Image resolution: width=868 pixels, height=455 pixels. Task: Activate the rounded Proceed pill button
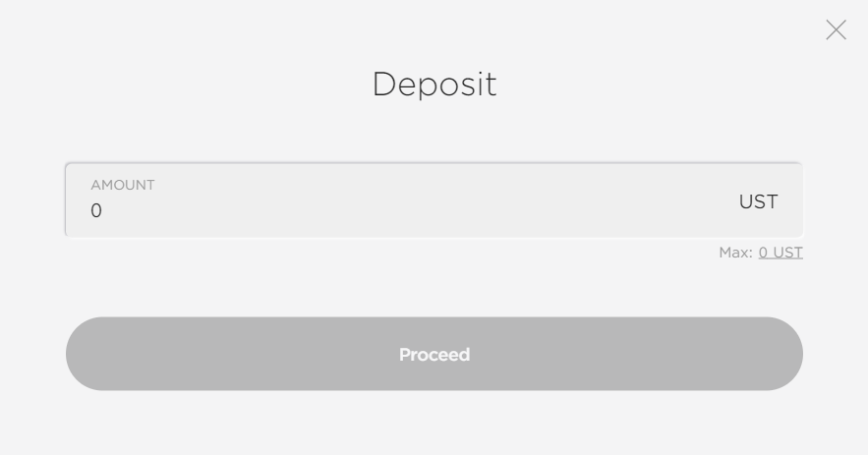tap(434, 354)
